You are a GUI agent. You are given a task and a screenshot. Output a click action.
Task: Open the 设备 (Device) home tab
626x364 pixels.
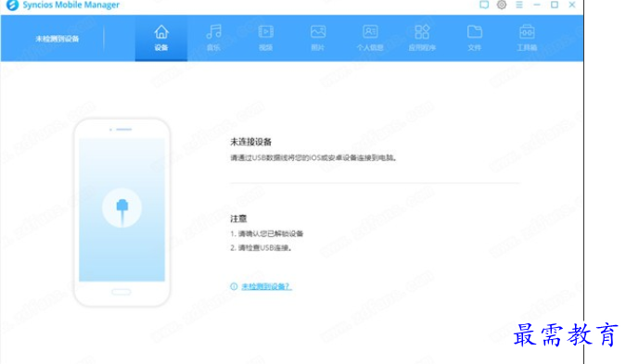tap(161, 38)
